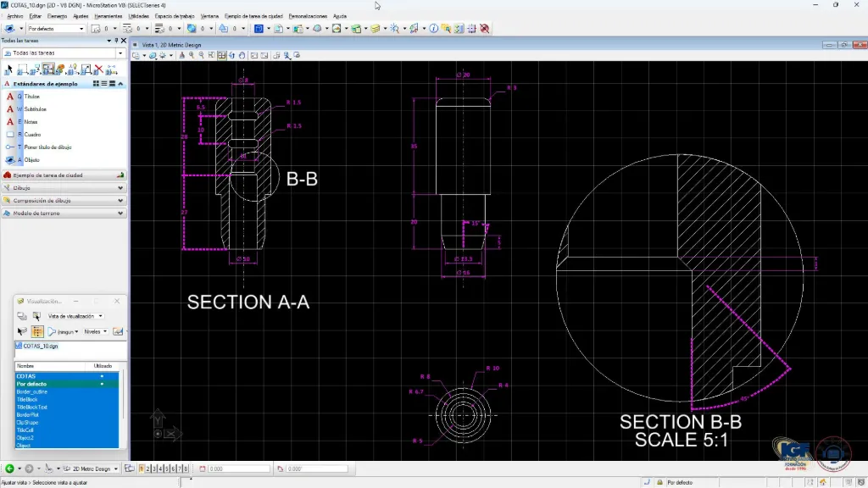
Task: Pin the Todas las tareas panel
Action: click(116, 41)
